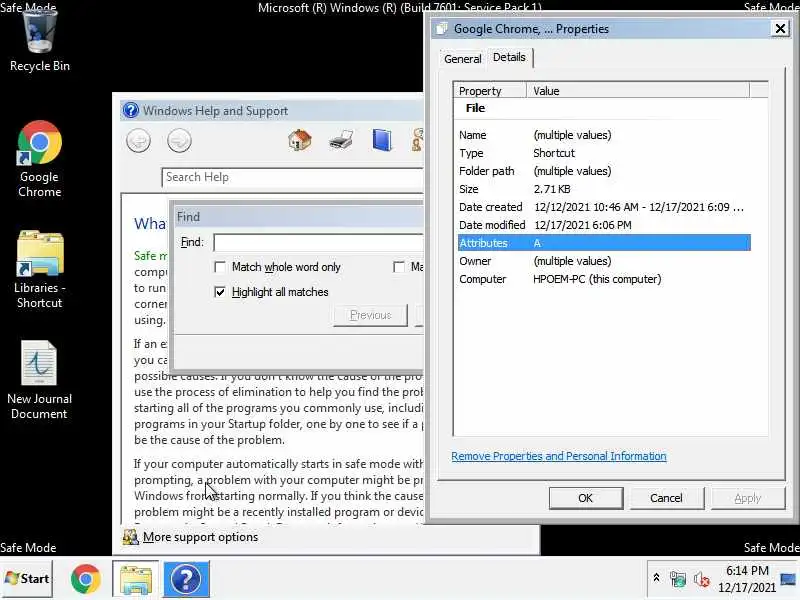
Task: Select the Owner property row
Action: (x=604, y=261)
